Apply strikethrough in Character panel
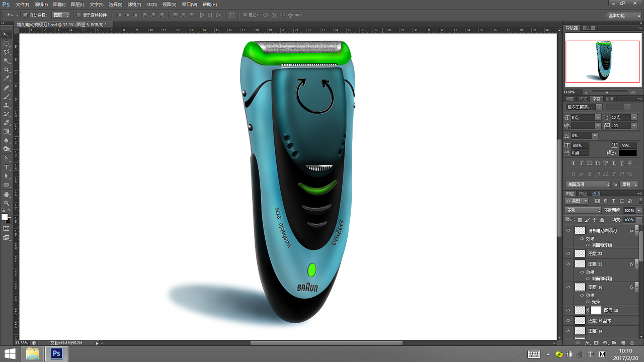 coord(630,163)
